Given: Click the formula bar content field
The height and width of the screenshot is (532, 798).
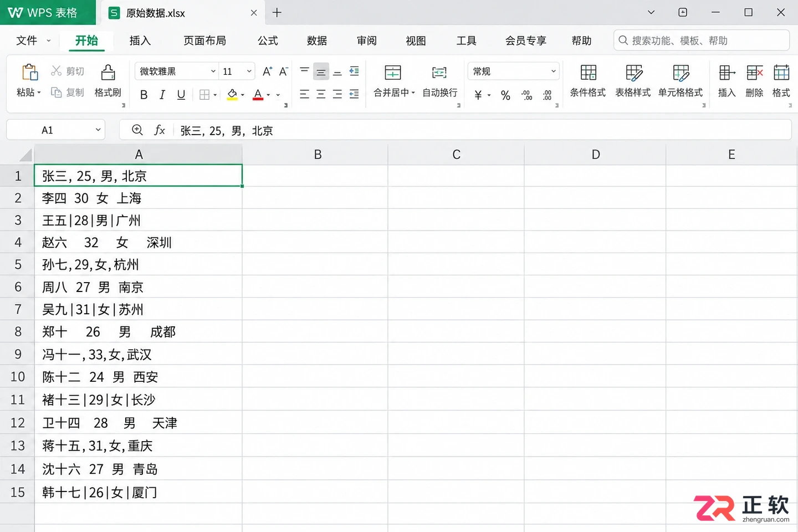Looking at the screenshot, I should (x=482, y=130).
